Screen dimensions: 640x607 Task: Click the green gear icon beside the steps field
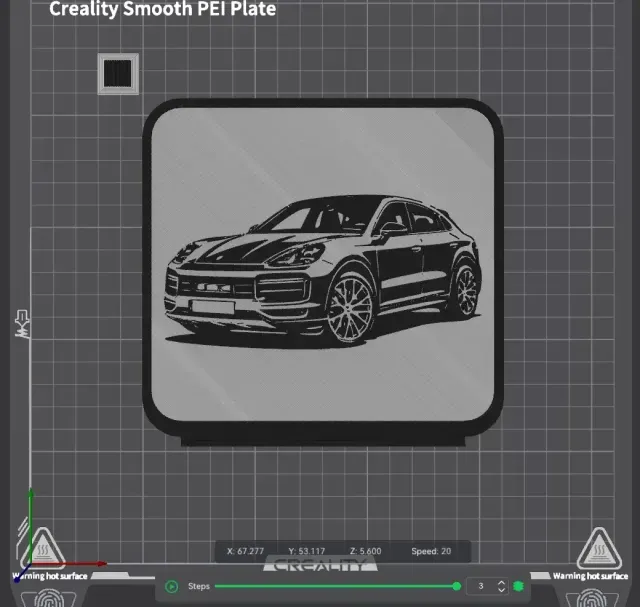click(518, 586)
